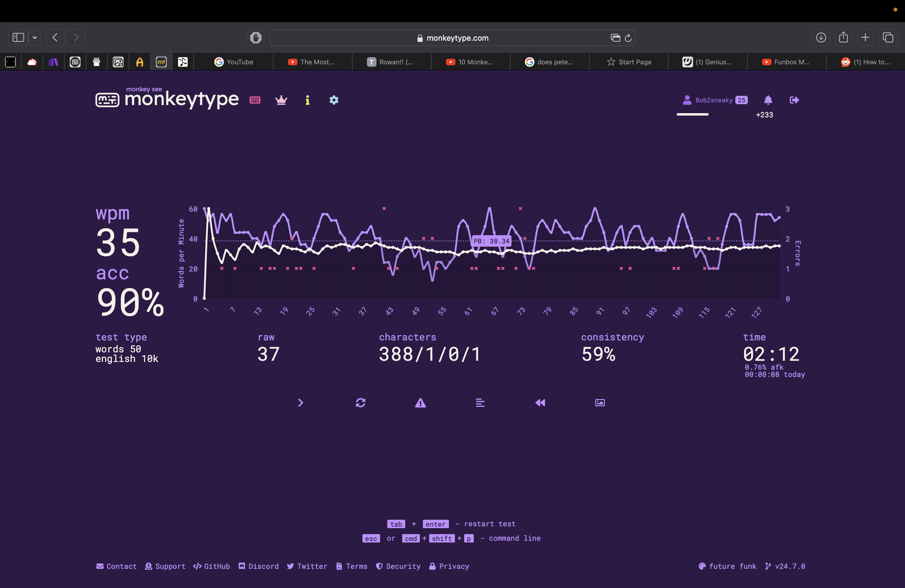The width and height of the screenshot is (905, 588).
Task: Click the next test arrow icon
Action: pos(300,403)
